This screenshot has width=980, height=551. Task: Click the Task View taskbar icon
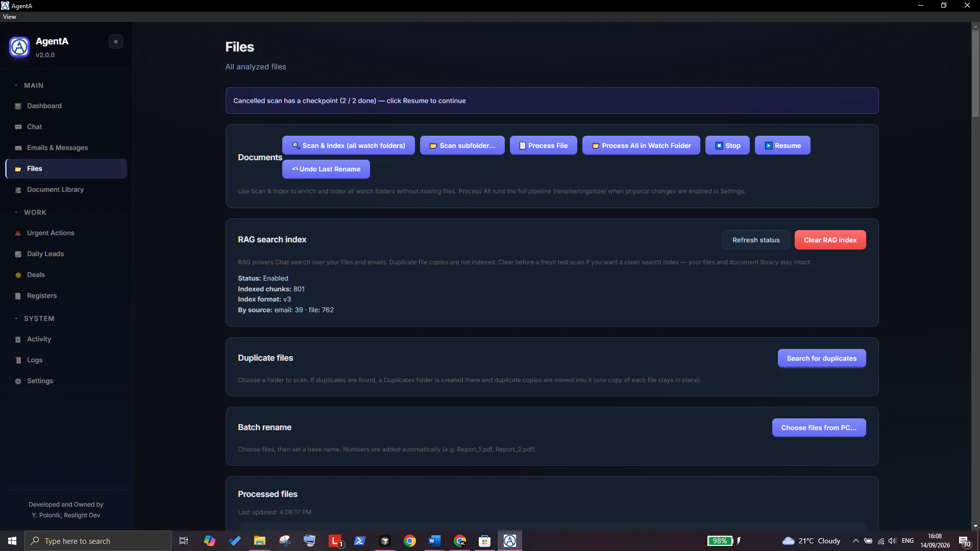coord(184,541)
